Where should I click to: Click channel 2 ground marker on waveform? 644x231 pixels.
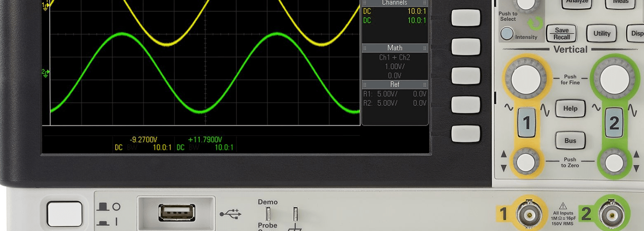click(x=45, y=72)
